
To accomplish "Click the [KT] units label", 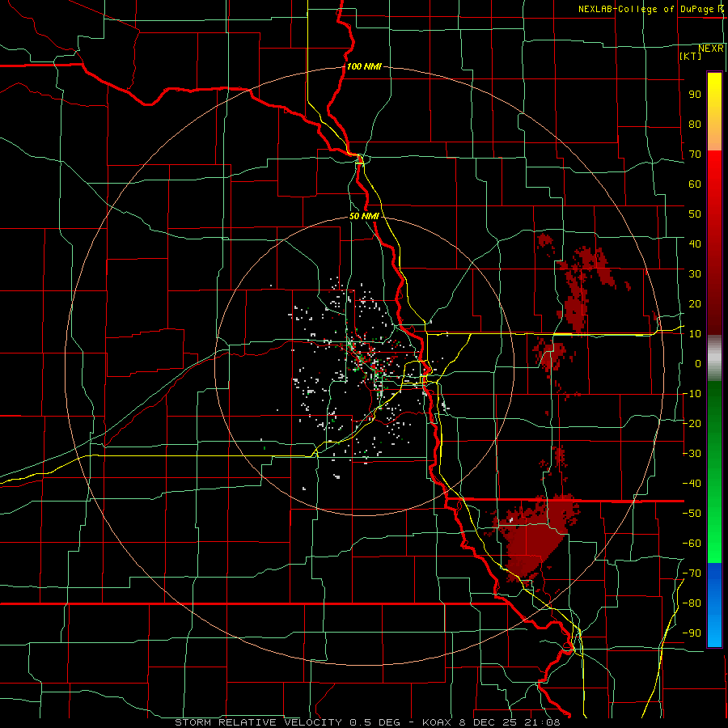I will point(690,56).
